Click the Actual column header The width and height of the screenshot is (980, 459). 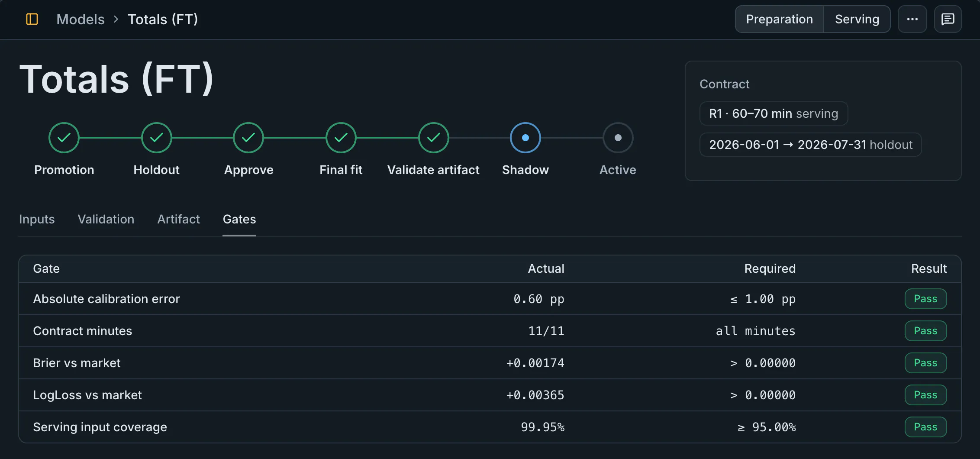pyautogui.click(x=546, y=268)
